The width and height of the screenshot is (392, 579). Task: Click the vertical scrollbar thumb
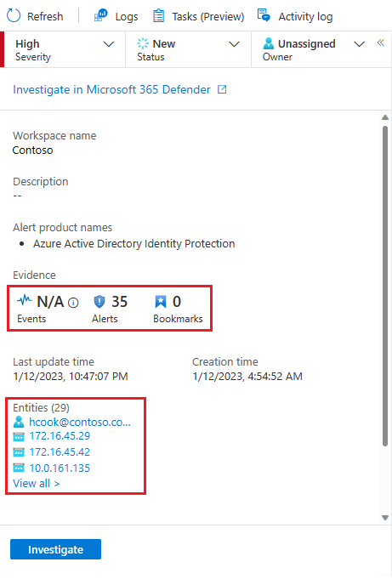point(385,287)
